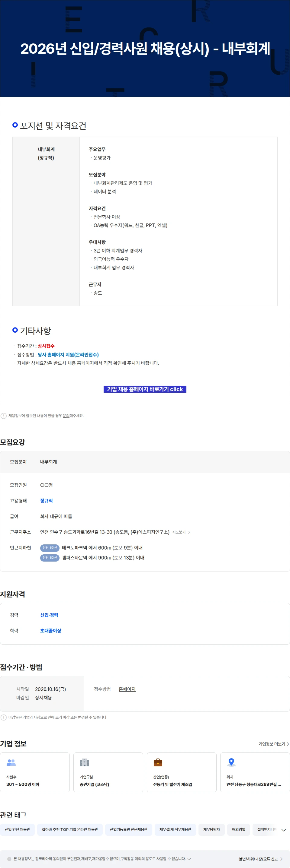Viewport: 290px width, 868px height.
Task: Select the 신입·인턴 채용관 tag
Action: [x=17, y=829]
